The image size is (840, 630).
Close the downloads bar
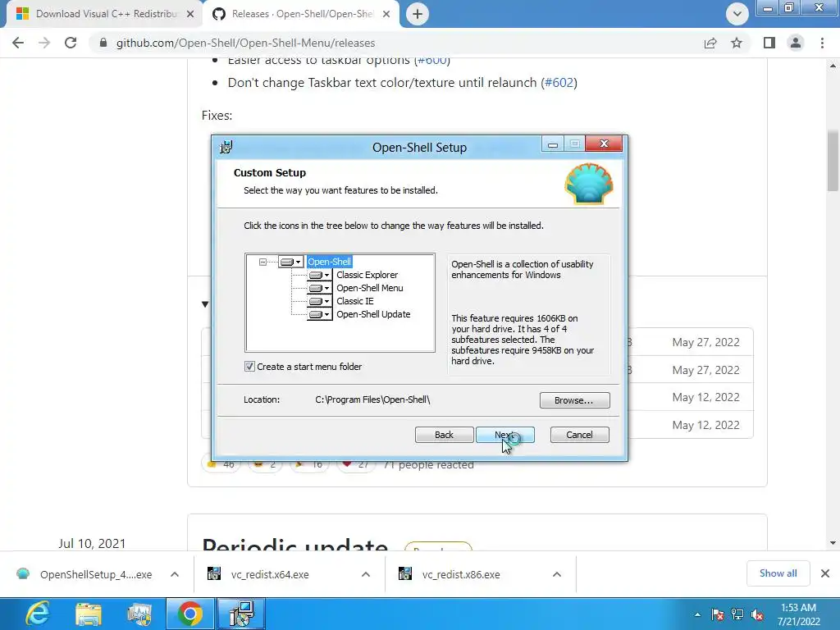pos(825,573)
